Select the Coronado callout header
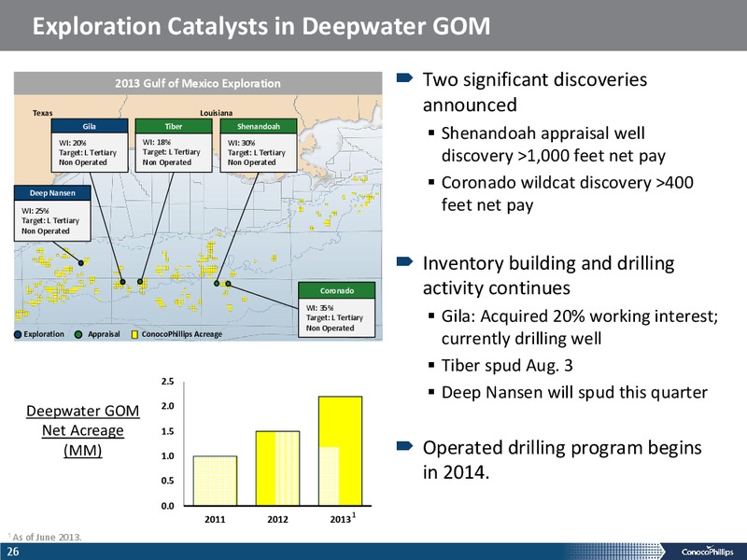747x560 pixels. [x=337, y=290]
